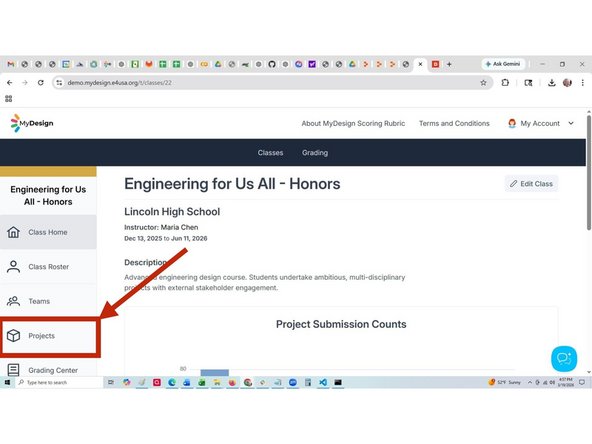This screenshot has height=444, width=592.
Task: Open a new browser tab
Action: (x=449, y=64)
